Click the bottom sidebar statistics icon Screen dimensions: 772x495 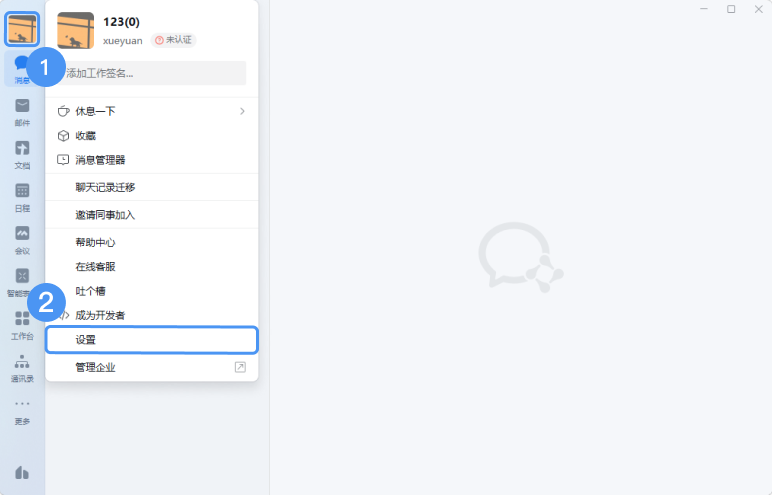[x=22, y=473]
